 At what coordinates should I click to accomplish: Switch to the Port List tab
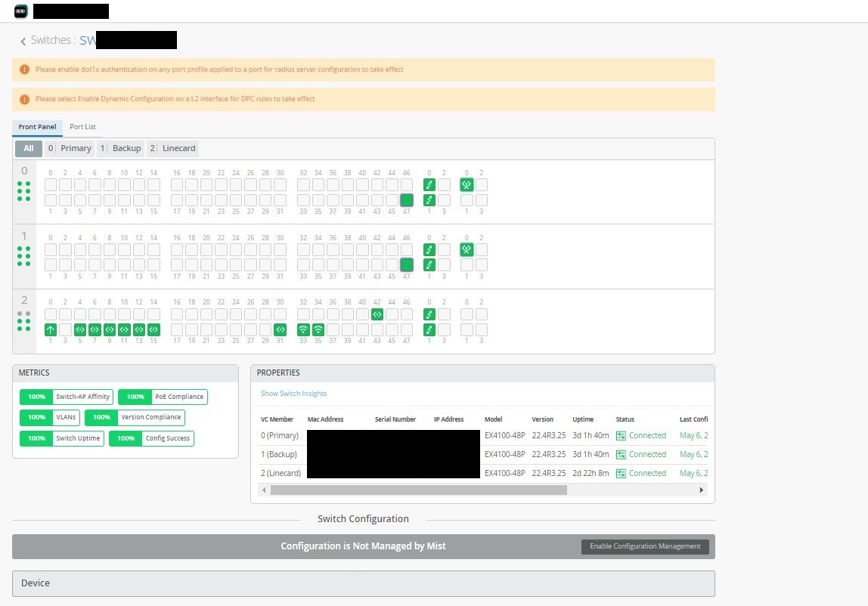pyautogui.click(x=82, y=127)
